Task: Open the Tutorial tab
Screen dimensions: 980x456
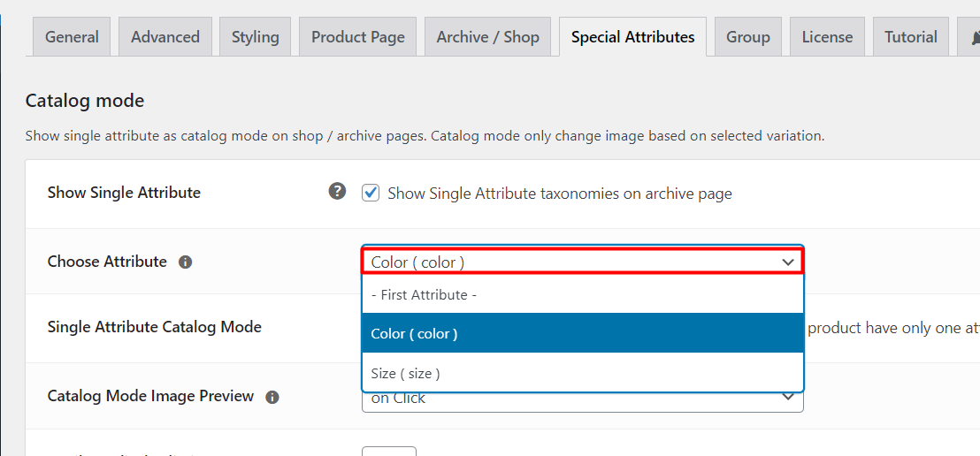Action: point(911,37)
